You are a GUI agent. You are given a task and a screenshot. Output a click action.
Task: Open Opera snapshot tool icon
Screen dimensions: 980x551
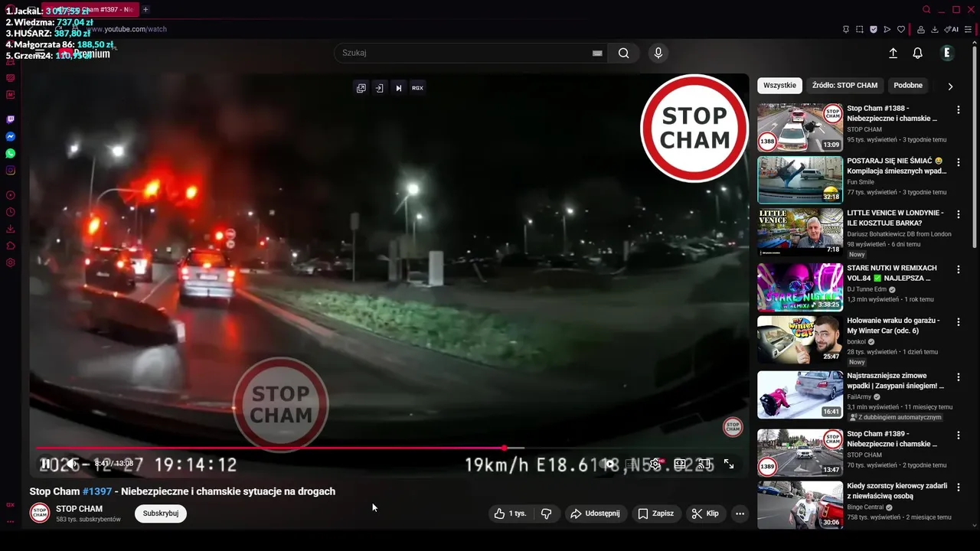(x=859, y=30)
